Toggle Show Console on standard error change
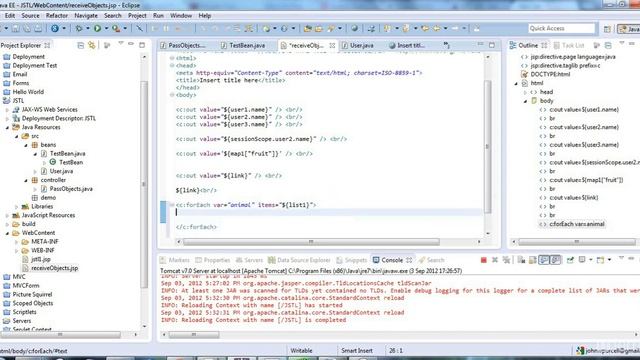This screenshot has height=360, width=640. tap(555, 260)
